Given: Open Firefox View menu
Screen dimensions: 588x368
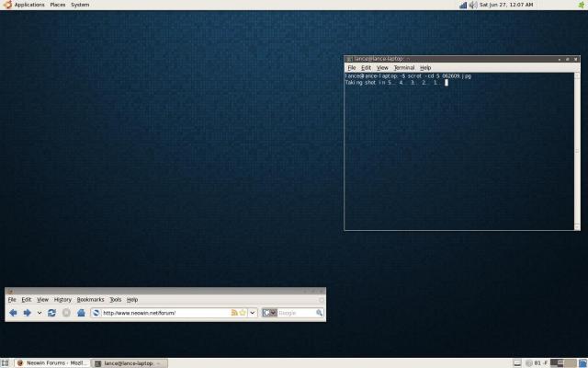Looking at the screenshot, I should [x=43, y=300].
